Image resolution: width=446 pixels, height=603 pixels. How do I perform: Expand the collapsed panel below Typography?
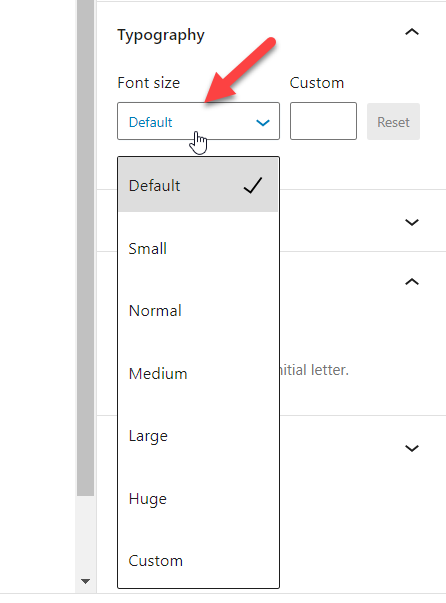coord(412,222)
